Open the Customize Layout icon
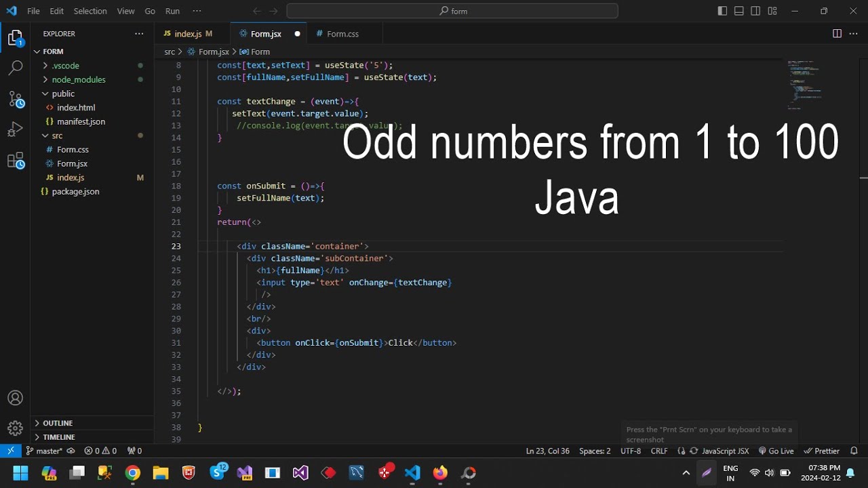868x488 pixels. 772,11
